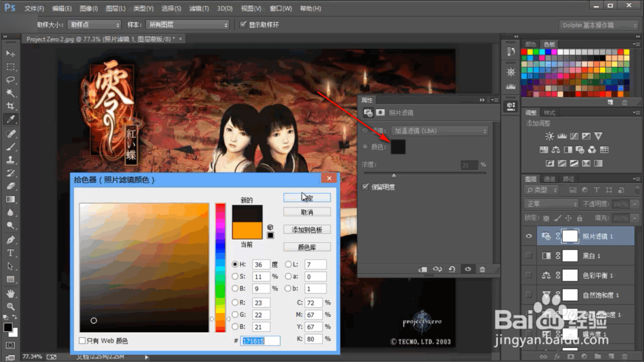644x362 pixels.
Task: Select the S saturation radio button
Action: tap(235, 276)
